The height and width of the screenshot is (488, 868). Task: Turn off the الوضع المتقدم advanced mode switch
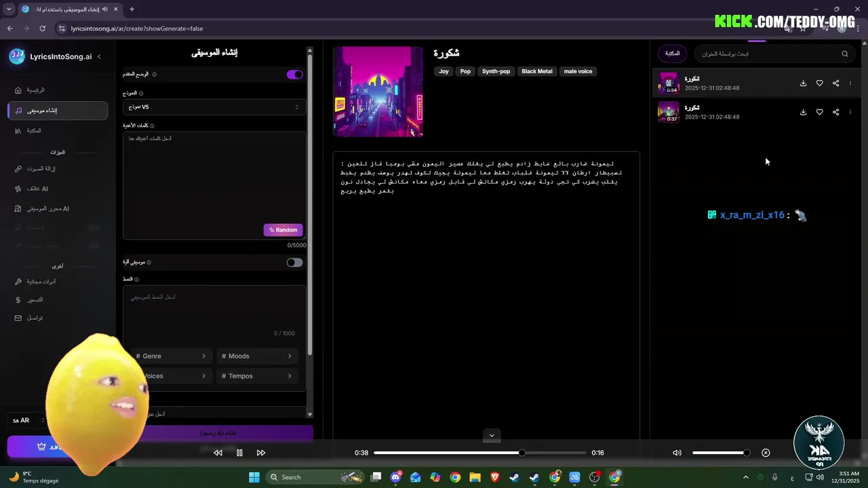[294, 75]
